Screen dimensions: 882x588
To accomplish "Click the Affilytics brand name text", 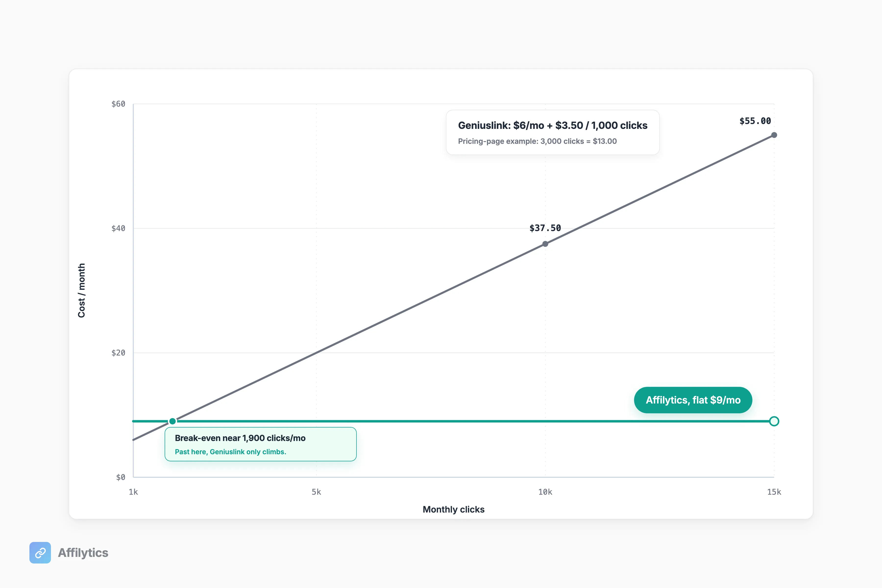I will pos(83,553).
